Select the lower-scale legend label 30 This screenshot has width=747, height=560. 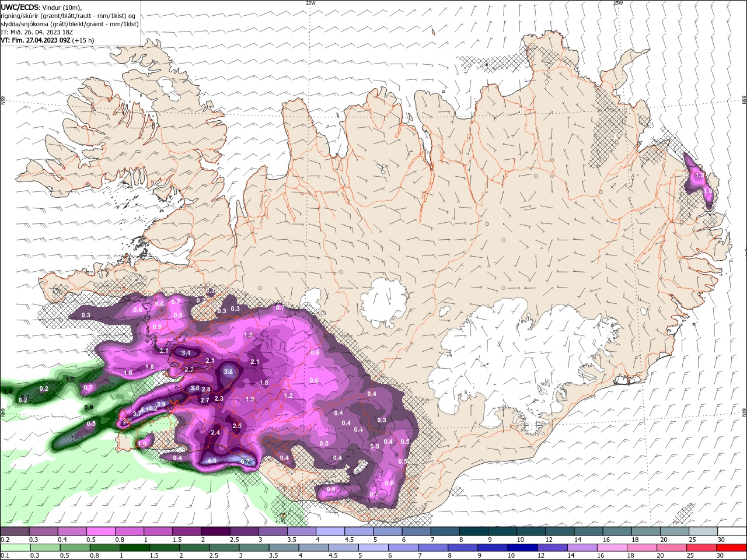coord(720,555)
